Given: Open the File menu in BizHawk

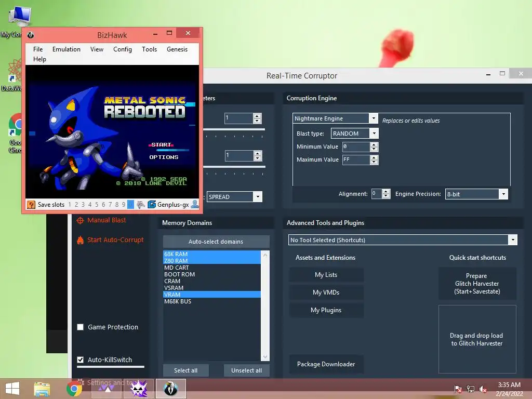Looking at the screenshot, I should pos(38,49).
